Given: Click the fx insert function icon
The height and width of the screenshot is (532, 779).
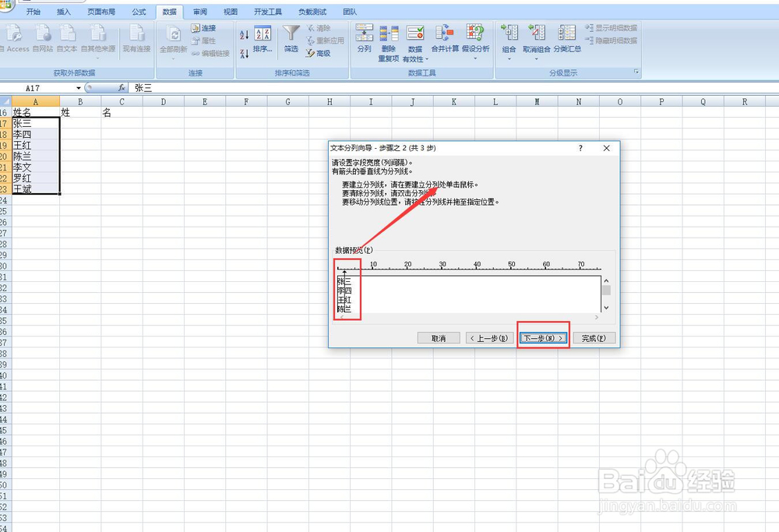Looking at the screenshot, I should tap(122, 88).
